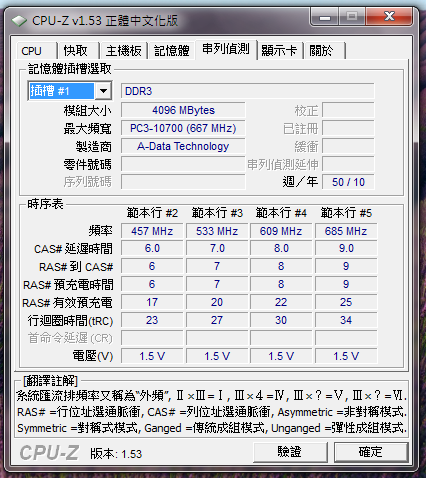Image resolution: width=426 pixels, height=478 pixels.
Task: Click the PC3-10700 (667 MHz) field
Action: pos(183,128)
